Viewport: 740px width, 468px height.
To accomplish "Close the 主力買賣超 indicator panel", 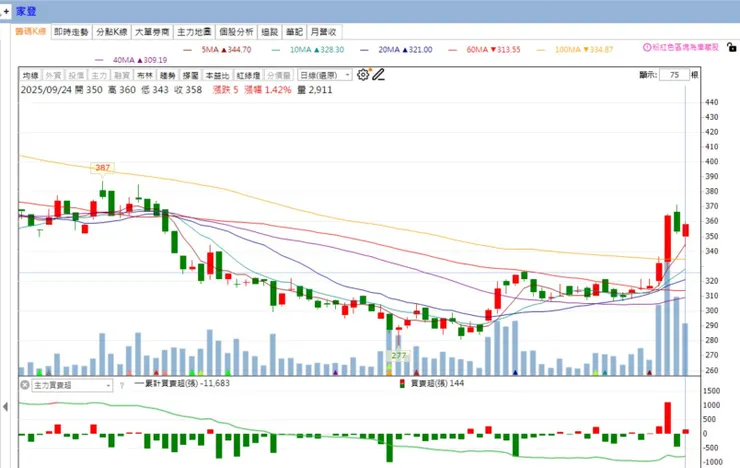I will click(25, 385).
